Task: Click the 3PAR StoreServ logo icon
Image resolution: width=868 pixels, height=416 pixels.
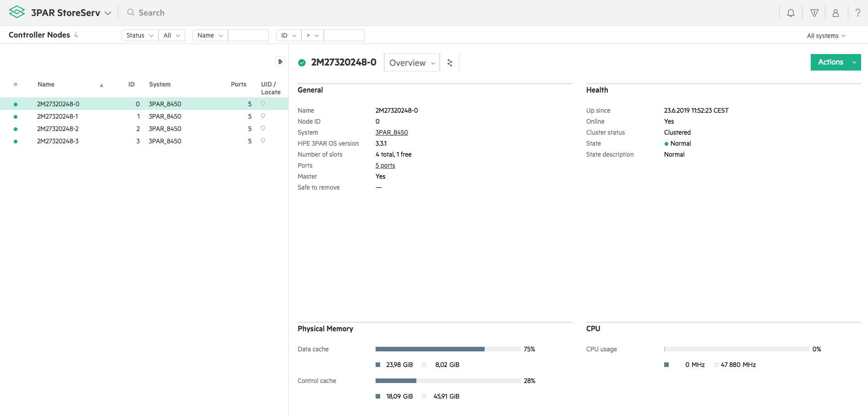Action: (17, 12)
